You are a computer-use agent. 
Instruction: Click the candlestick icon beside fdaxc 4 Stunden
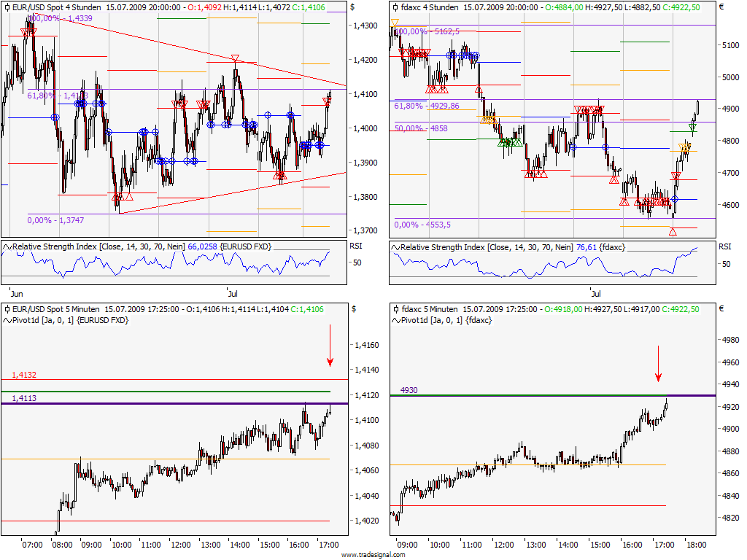pos(395,7)
